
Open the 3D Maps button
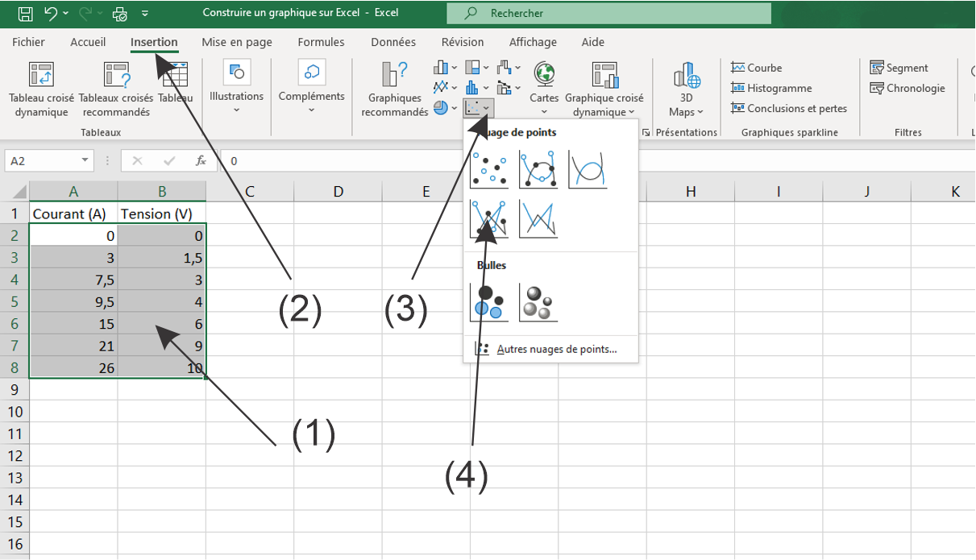[686, 75]
